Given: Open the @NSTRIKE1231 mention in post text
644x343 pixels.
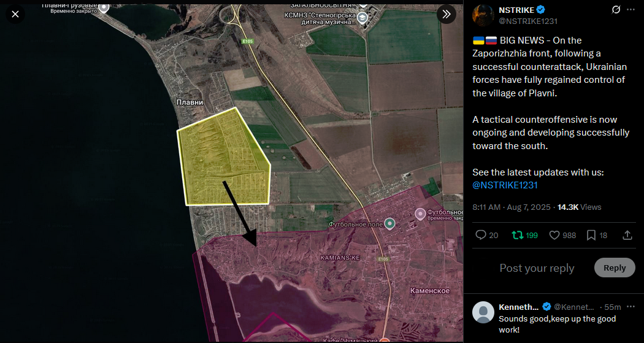Looking at the screenshot, I should click(505, 185).
